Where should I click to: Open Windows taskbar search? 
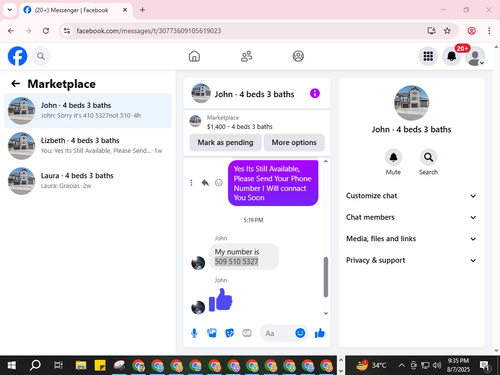click(x=35, y=365)
